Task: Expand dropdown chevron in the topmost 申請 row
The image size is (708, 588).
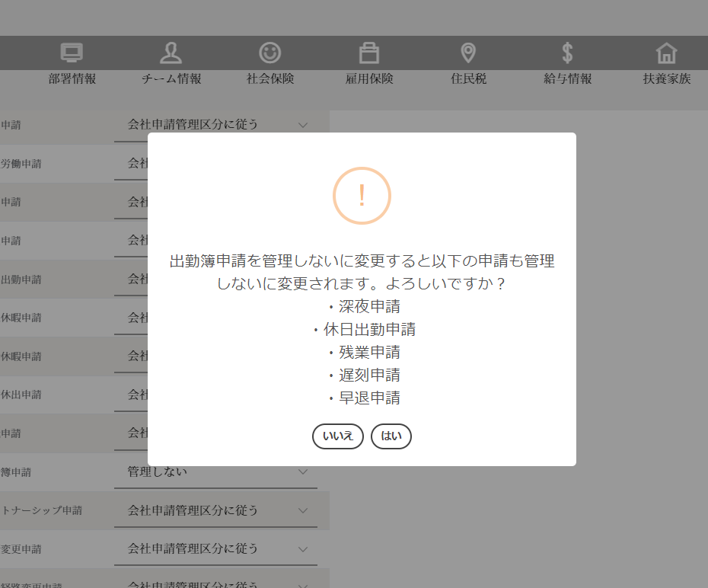Action: point(303,124)
